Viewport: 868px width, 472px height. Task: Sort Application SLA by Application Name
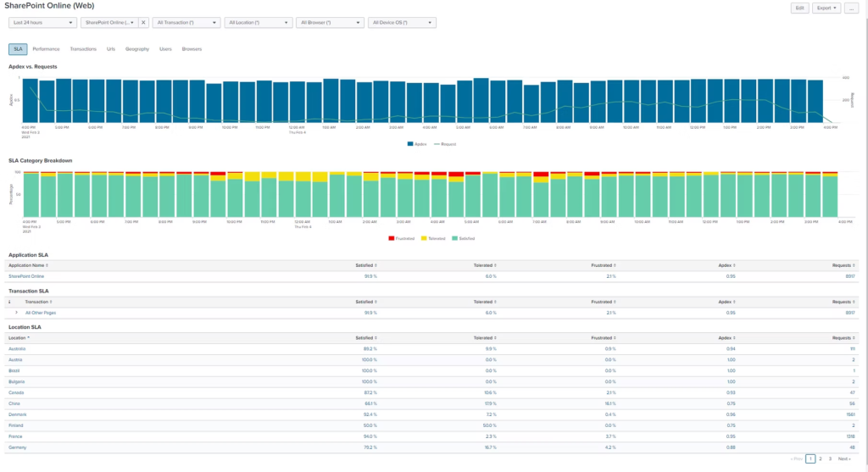[x=28, y=265]
